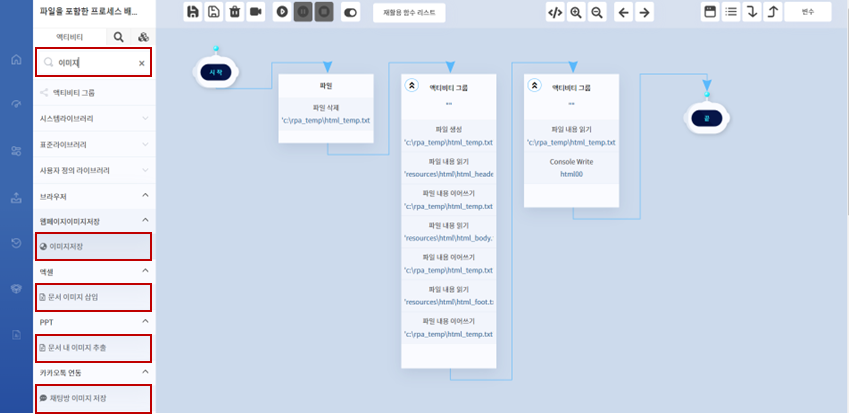
Task: Clear the search field with the X
Action: click(142, 63)
